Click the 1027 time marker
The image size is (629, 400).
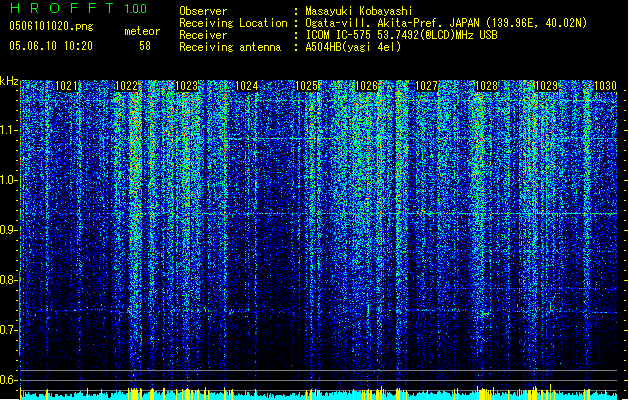pos(426,86)
